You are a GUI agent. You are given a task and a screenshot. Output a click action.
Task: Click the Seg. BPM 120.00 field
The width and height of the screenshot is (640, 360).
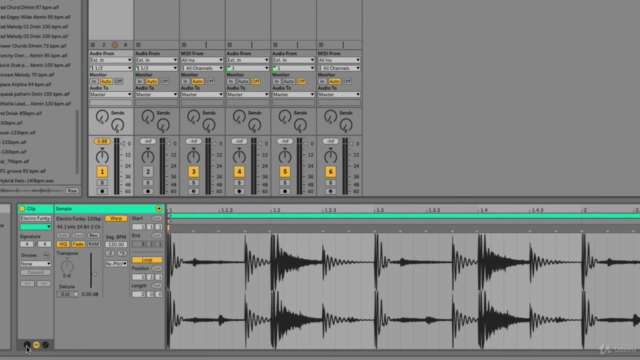116,244
